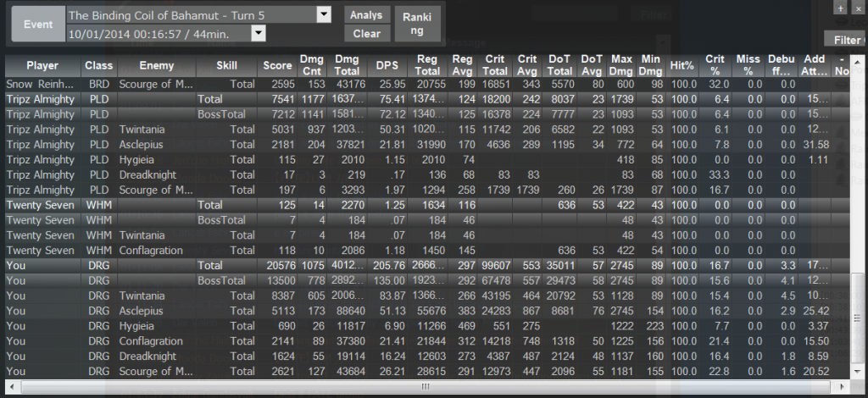This screenshot has height=398, width=868.
Task: Run the Analys button
Action: point(366,15)
